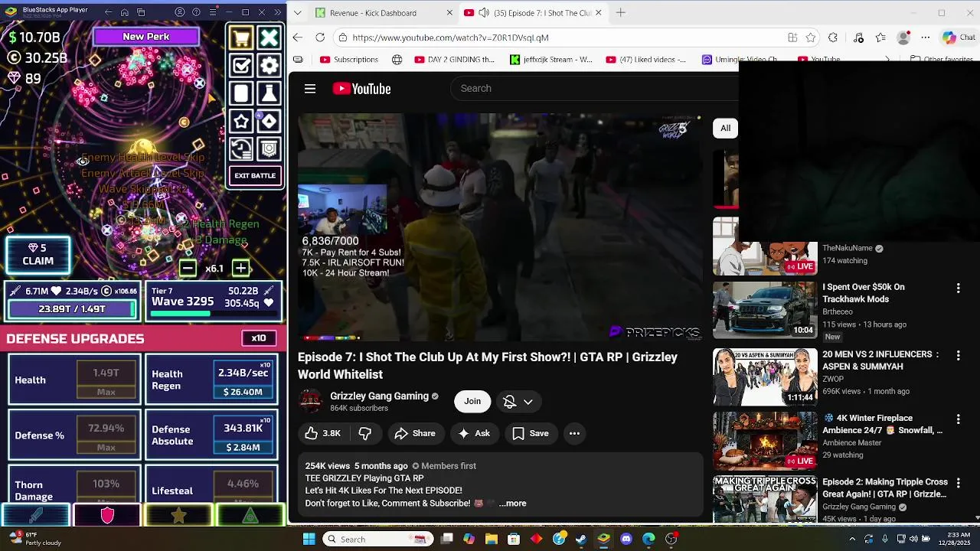This screenshot has width=980, height=551.
Task: Click the browser address bar URL
Action: tap(450, 37)
